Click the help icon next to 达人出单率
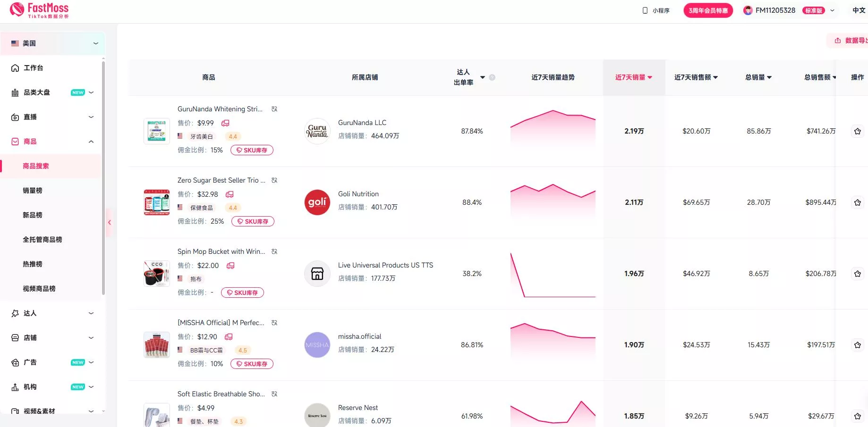 [492, 77]
